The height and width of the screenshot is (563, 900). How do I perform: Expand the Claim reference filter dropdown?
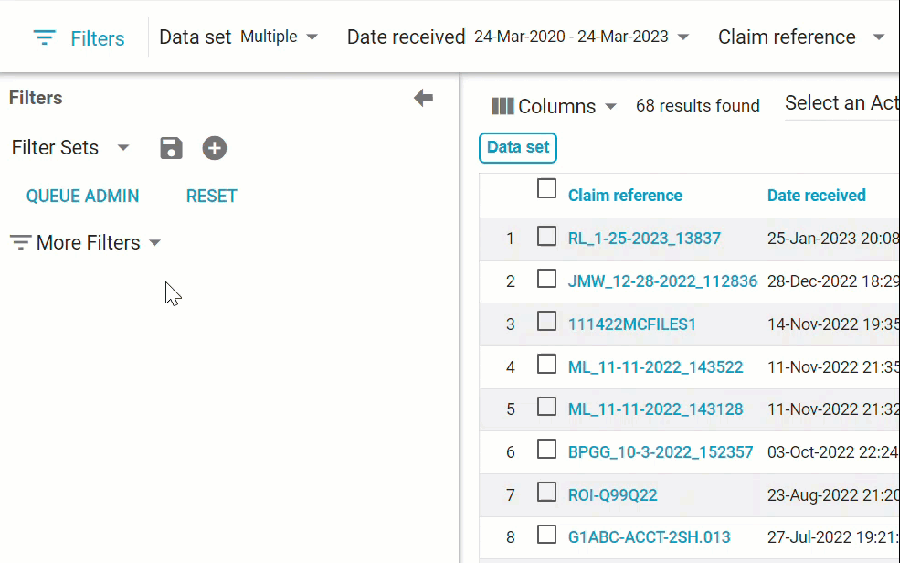878,37
